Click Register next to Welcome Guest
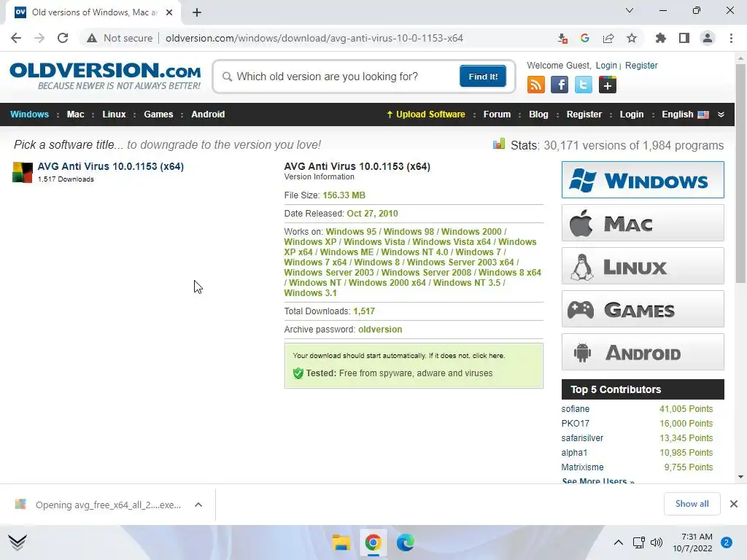Viewport: 747px width, 560px height. pyautogui.click(x=641, y=65)
